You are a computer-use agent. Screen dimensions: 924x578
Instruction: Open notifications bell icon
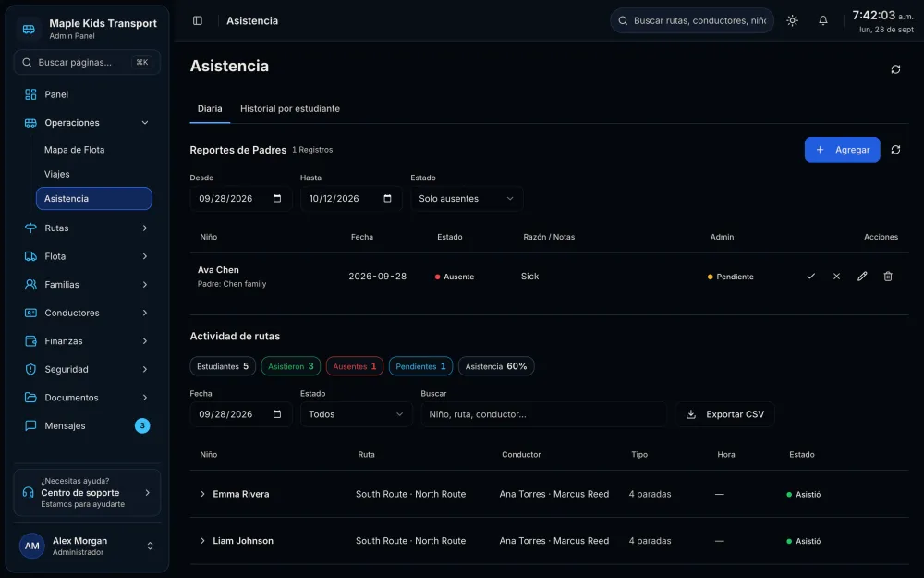click(x=823, y=20)
